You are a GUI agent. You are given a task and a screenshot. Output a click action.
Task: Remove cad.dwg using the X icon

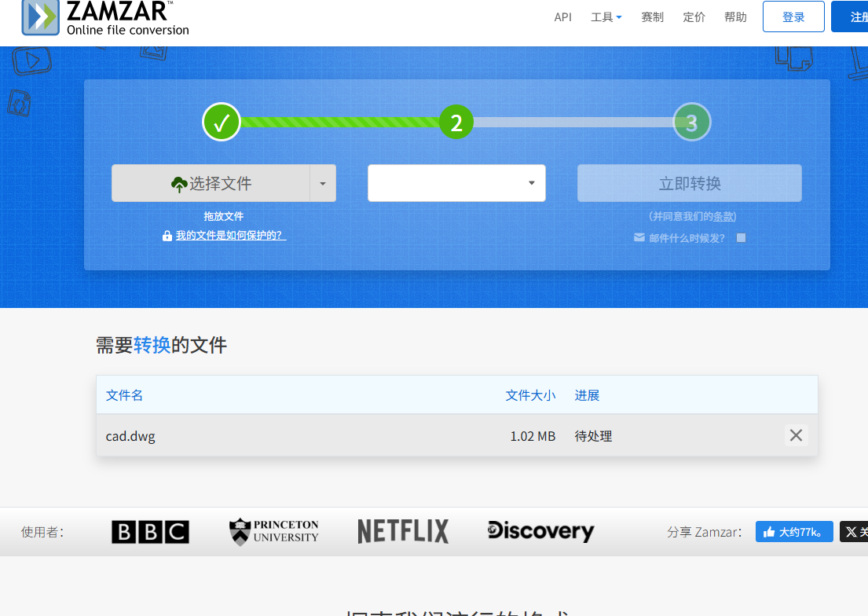click(x=796, y=435)
